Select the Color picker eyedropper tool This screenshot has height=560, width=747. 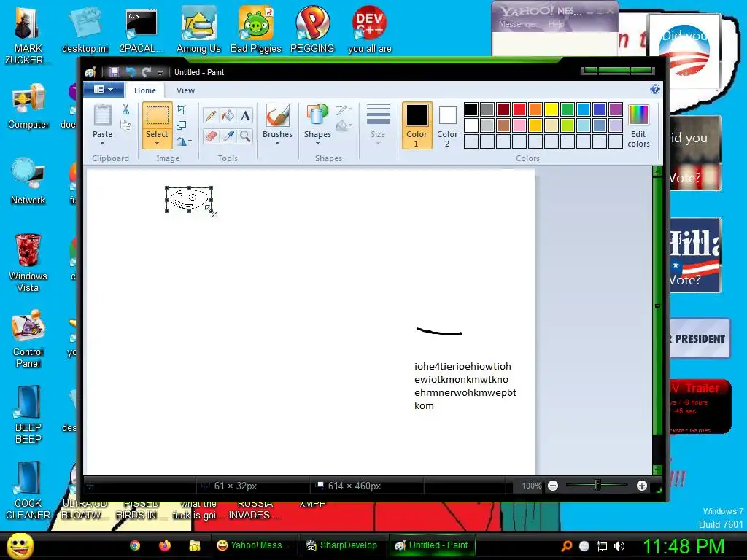coord(228,136)
